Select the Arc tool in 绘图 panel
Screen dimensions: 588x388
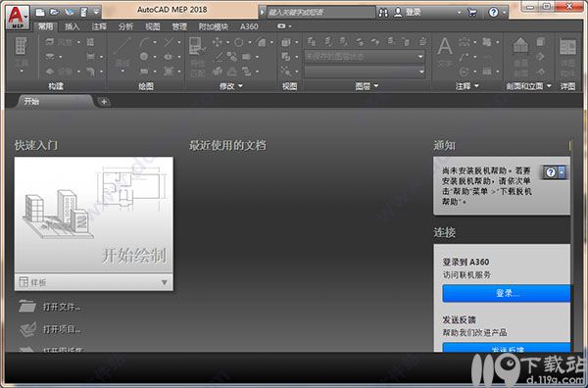(x=144, y=42)
